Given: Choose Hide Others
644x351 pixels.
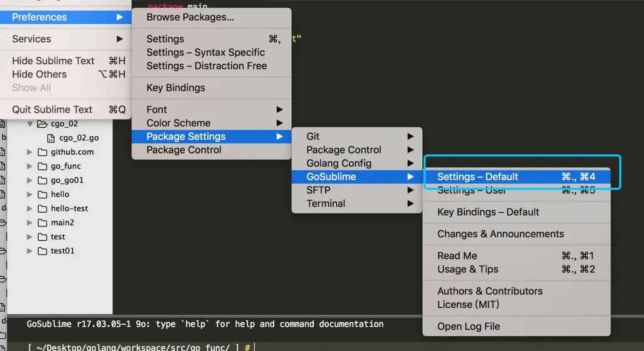Looking at the screenshot, I should (66, 74).
